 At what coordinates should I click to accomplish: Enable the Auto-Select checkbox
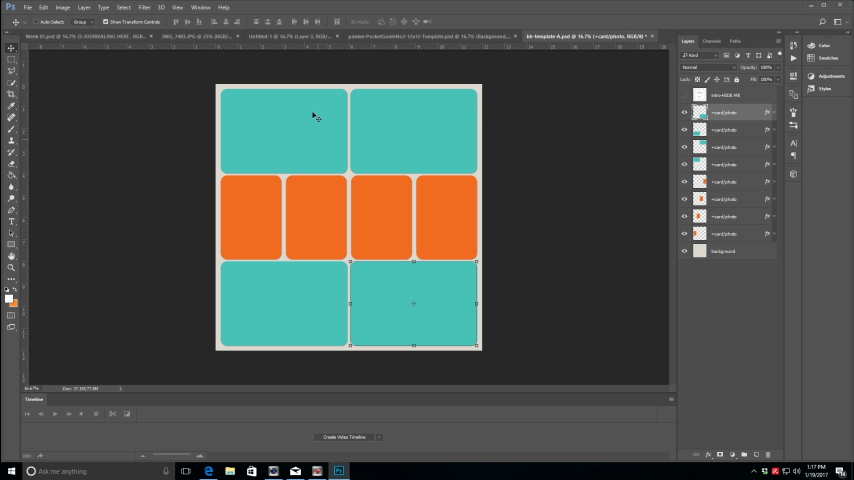[36, 22]
